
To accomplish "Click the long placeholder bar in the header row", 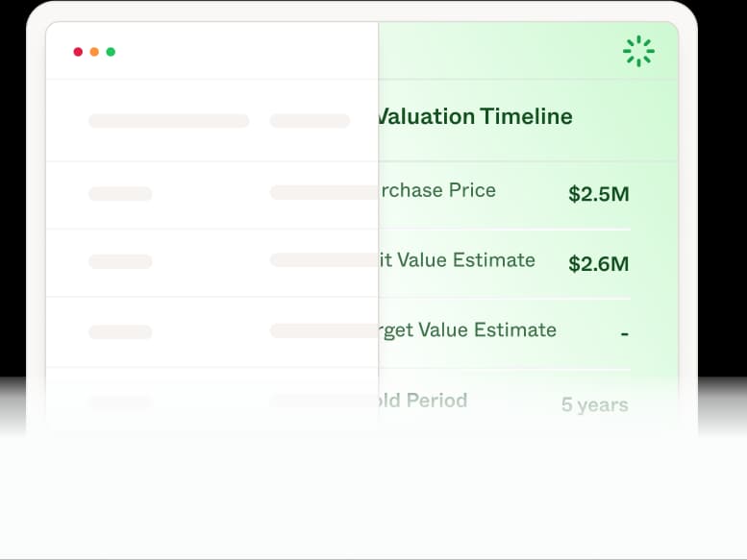I will (168, 121).
